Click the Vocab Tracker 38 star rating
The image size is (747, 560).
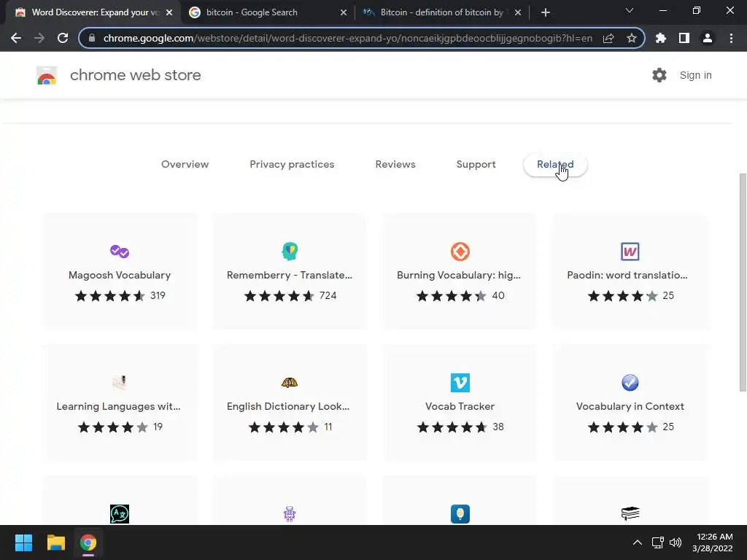coord(460,427)
